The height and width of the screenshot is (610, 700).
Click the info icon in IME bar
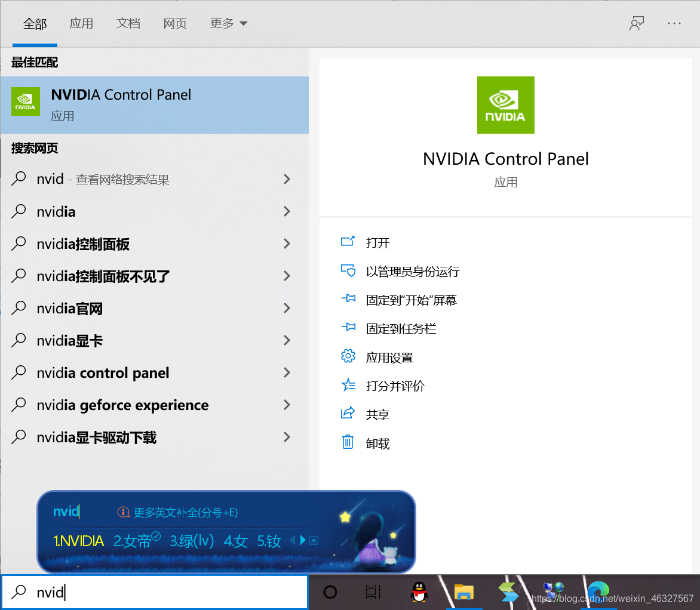pyautogui.click(x=123, y=512)
